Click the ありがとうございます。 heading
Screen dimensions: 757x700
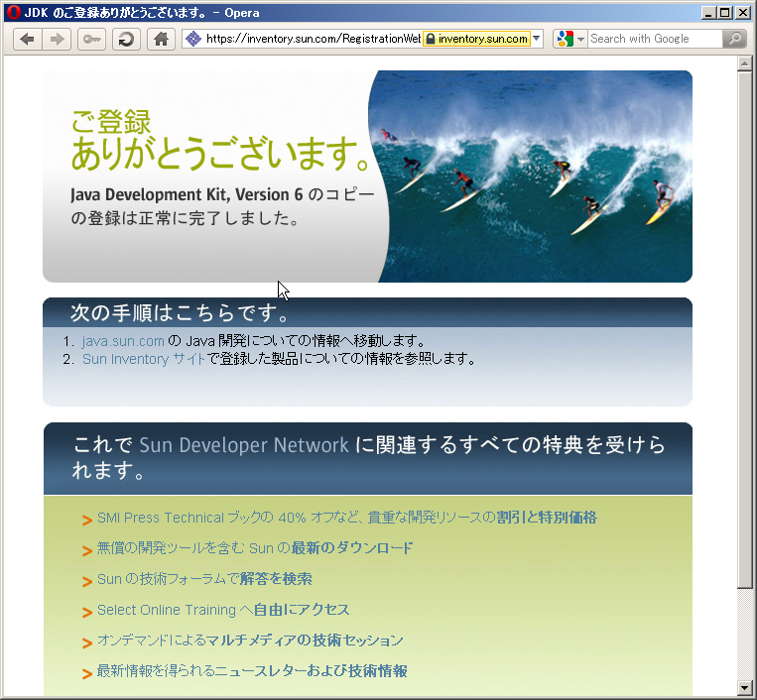coord(221,153)
